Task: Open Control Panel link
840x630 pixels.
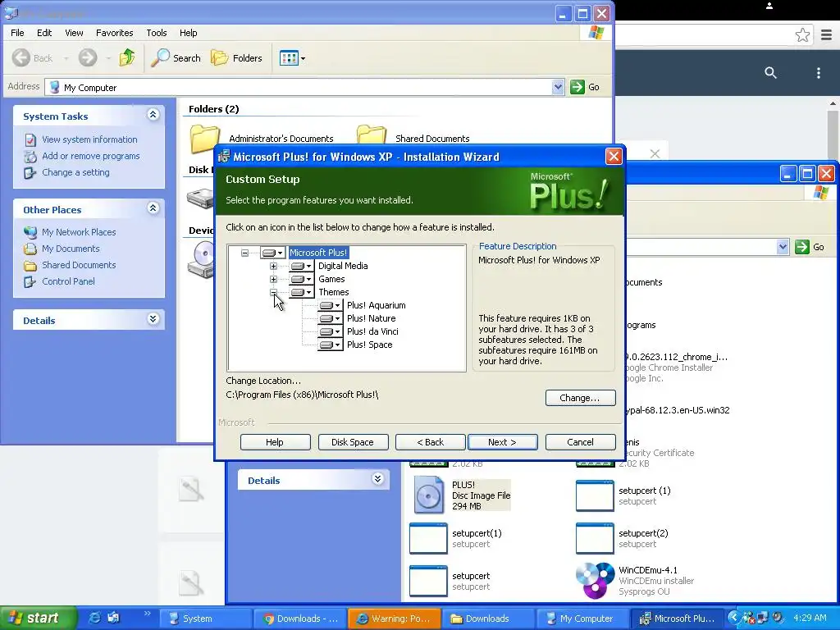Action: coord(68,281)
